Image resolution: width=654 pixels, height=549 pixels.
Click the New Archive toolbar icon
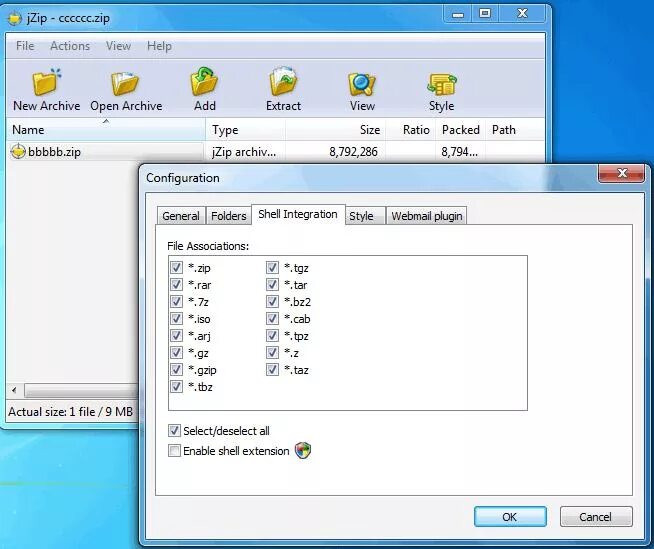click(47, 82)
